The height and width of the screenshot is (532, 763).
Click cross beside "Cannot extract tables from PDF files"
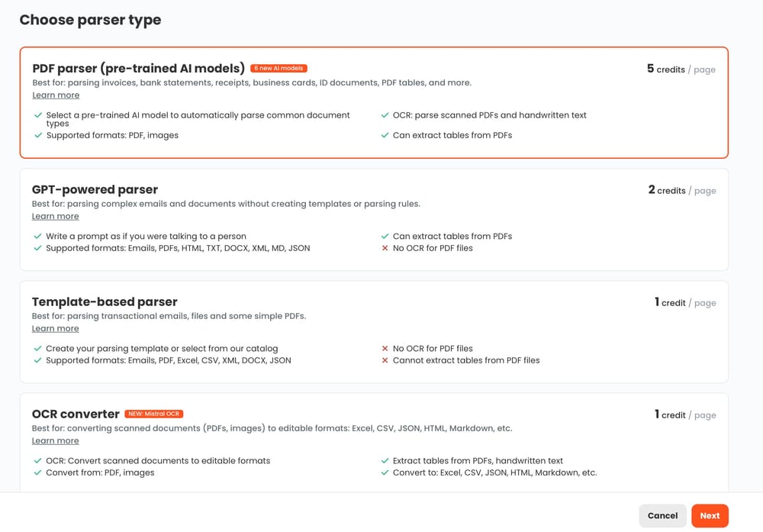point(386,360)
